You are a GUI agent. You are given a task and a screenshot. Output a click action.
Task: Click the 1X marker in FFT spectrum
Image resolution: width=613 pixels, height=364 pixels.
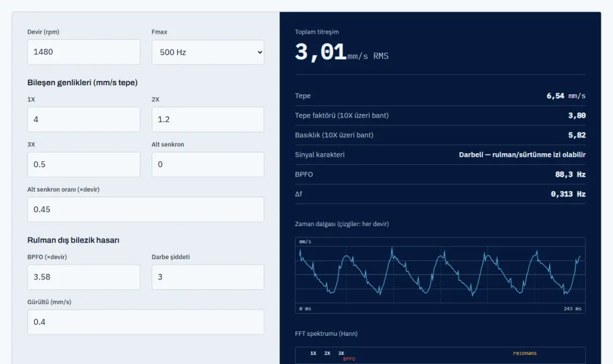point(313,353)
